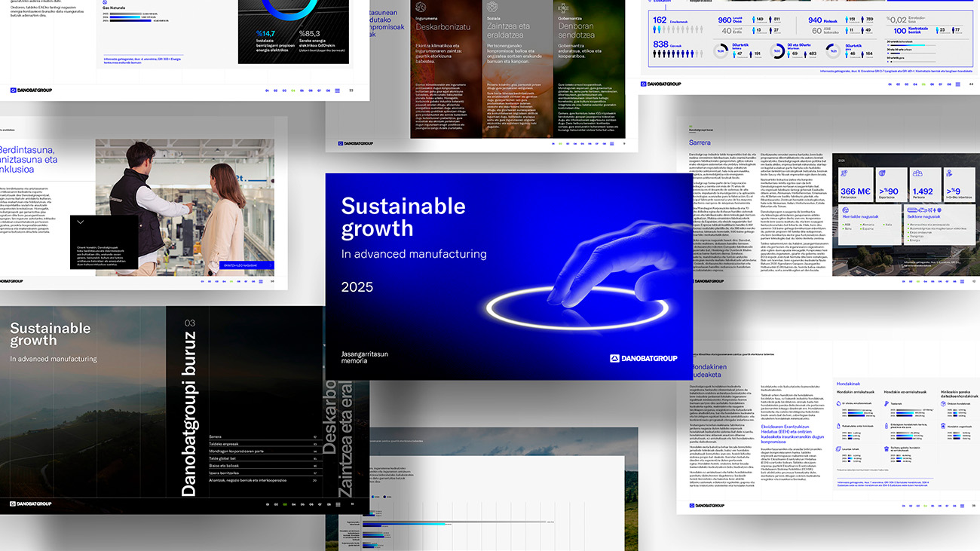Open the Aliantzak, negozio berriak contents entry
The image size is (980, 551).
coord(262,479)
